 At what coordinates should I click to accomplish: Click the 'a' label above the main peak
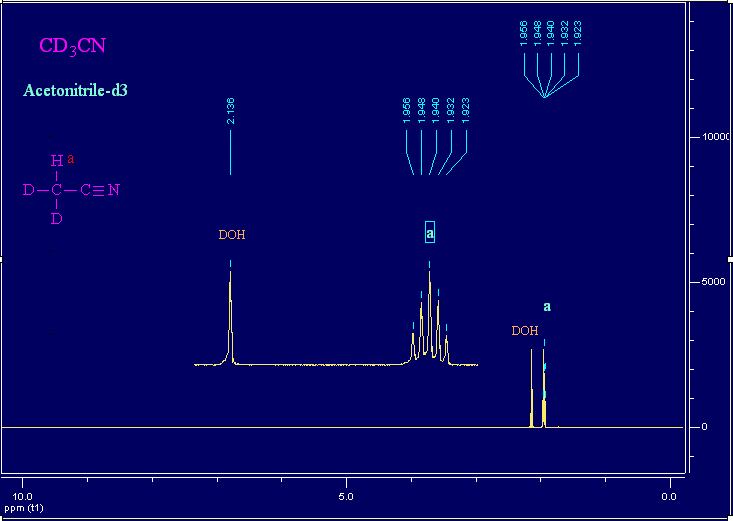click(x=547, y=306)
